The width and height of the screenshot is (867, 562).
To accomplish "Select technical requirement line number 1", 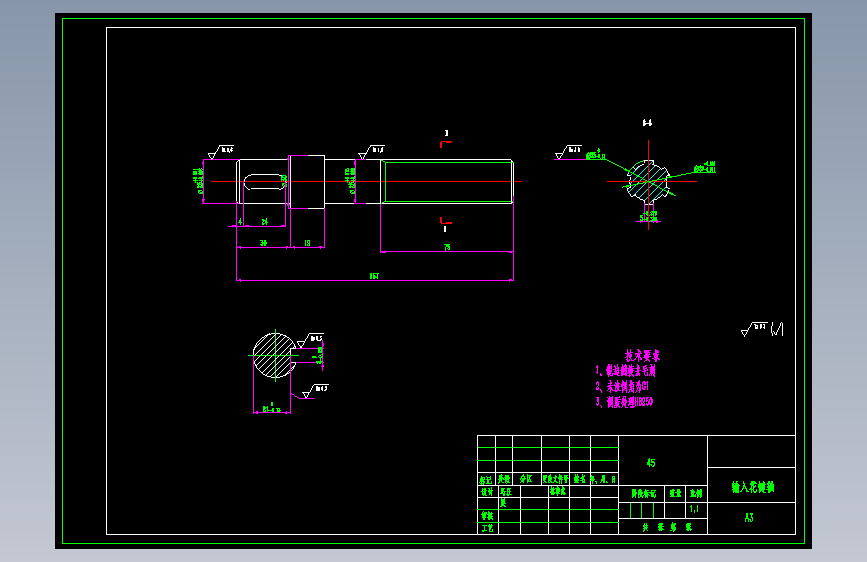I will tap(625, 371).
